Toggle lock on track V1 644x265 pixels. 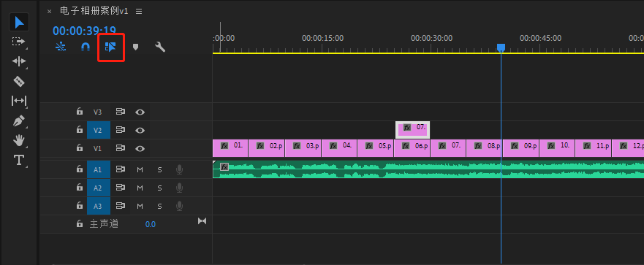point(79,148)
